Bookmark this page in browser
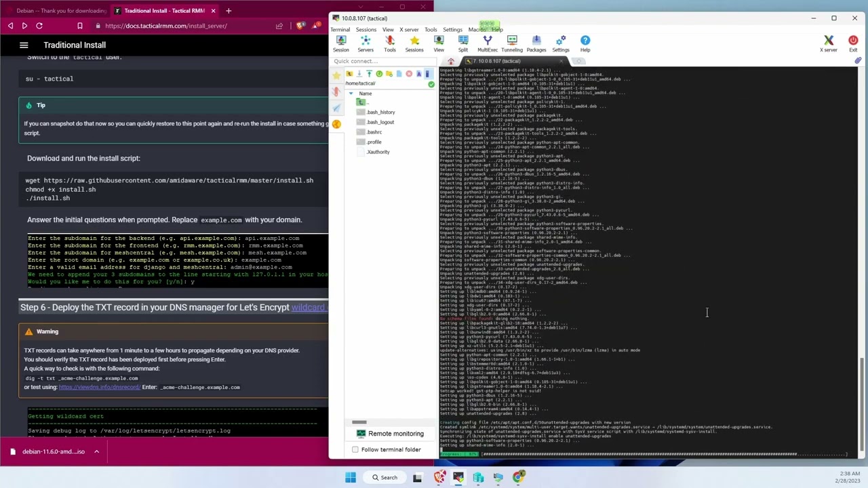The width and height of the screenshot is (868, 488). (80, 26)
